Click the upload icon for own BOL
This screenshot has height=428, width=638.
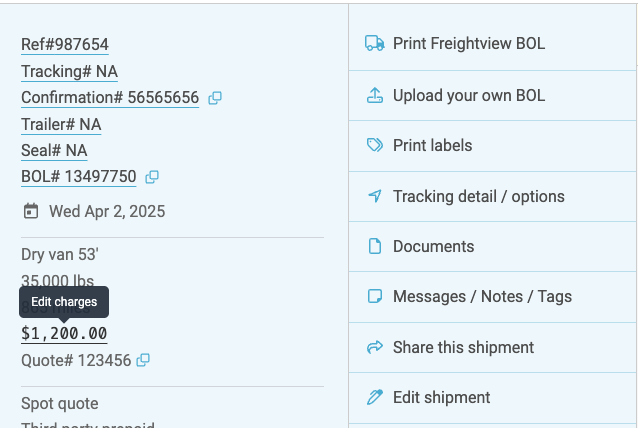[x=375, y=96]
